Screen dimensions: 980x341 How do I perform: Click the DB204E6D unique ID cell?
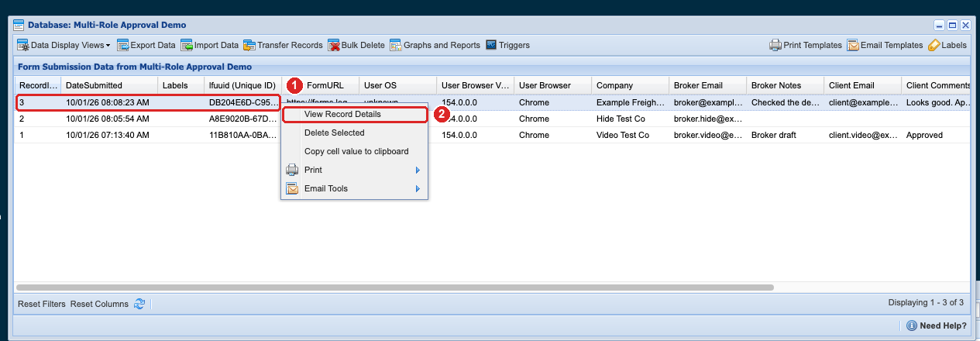(x=242, y=102)
